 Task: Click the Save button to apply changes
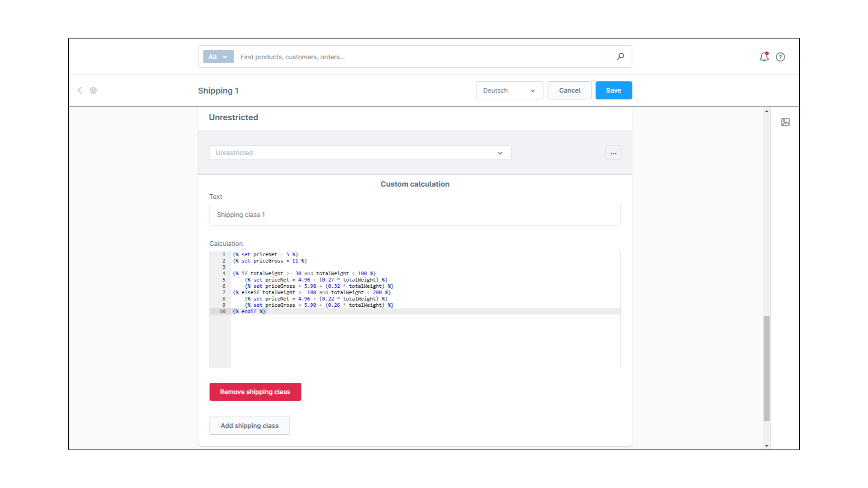click(613, 90)
